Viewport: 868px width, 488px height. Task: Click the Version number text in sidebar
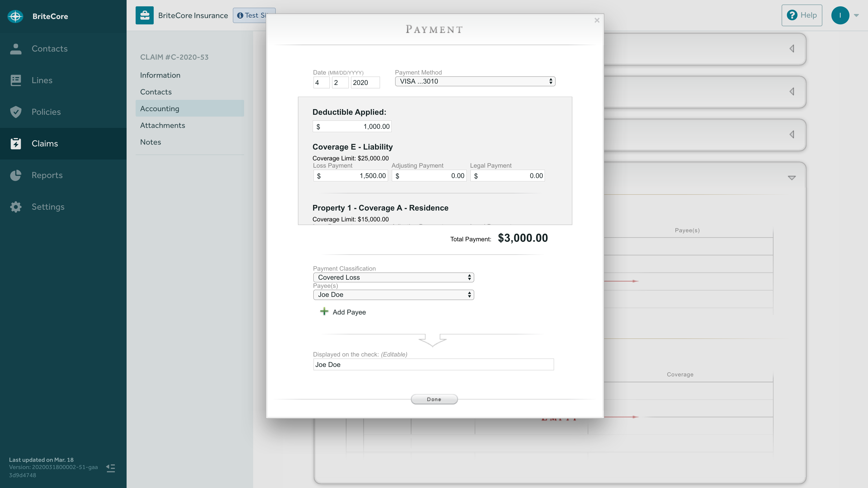53,471
